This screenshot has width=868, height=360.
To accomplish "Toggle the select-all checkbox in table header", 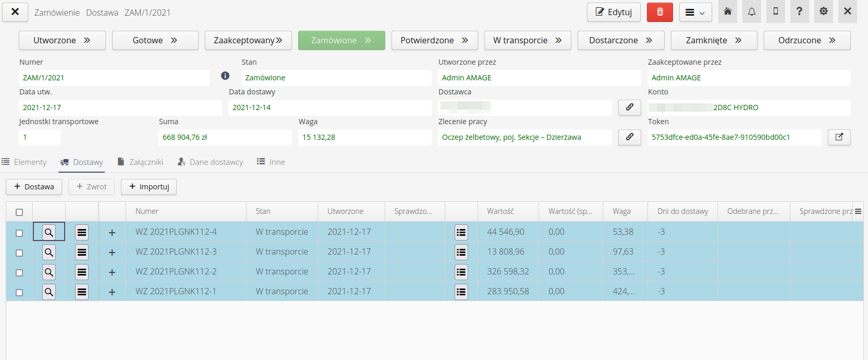I will [x=19, y=212].
